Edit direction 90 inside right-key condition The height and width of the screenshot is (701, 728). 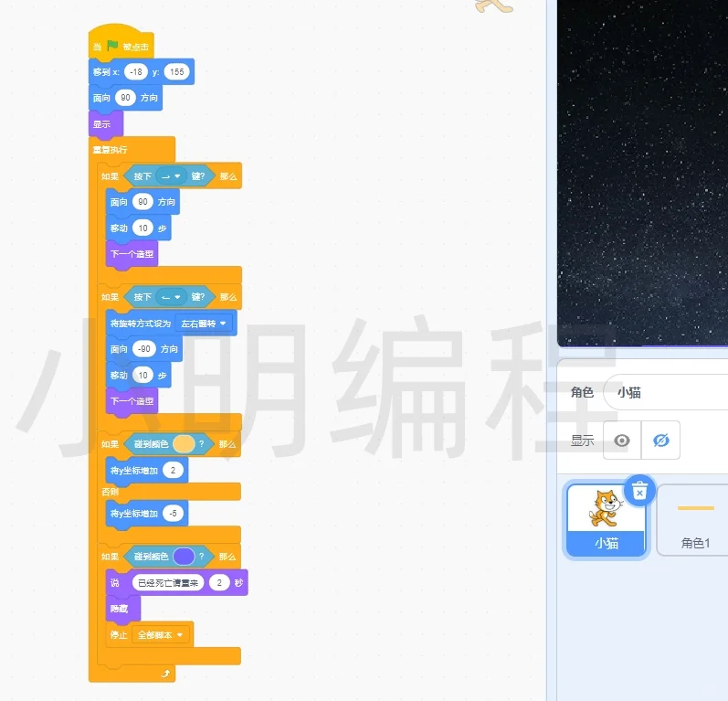coord(142,202)
